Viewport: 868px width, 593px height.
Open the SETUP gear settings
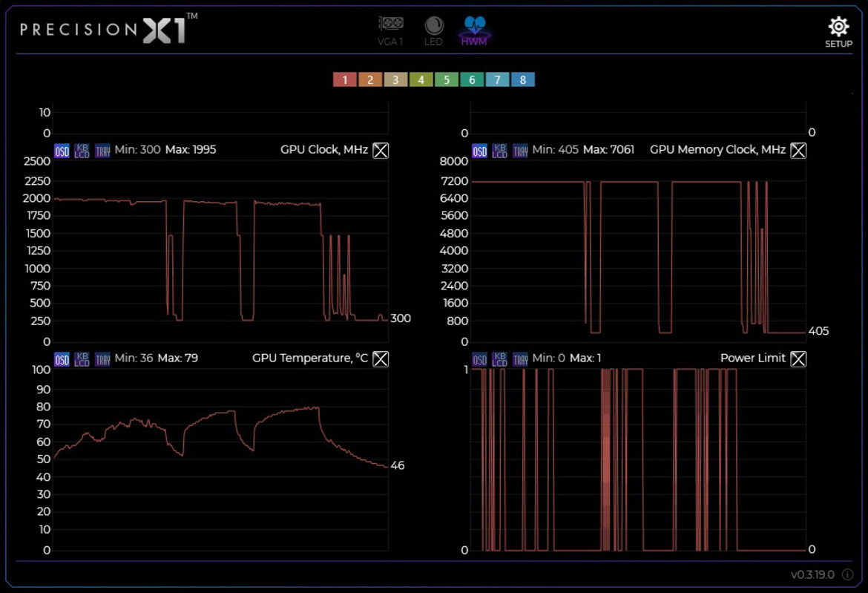point(838,32)
